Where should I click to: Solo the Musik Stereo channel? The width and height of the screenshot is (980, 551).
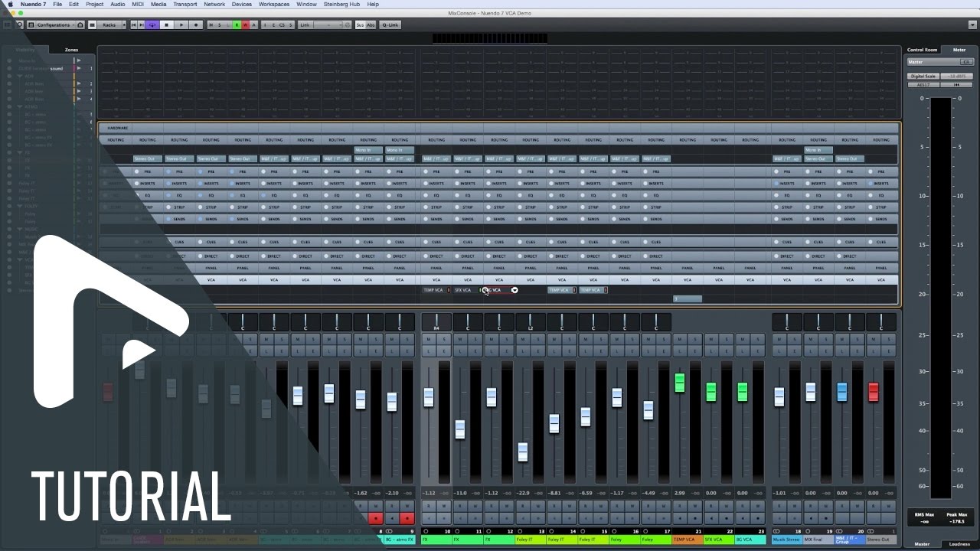[795, 339]
